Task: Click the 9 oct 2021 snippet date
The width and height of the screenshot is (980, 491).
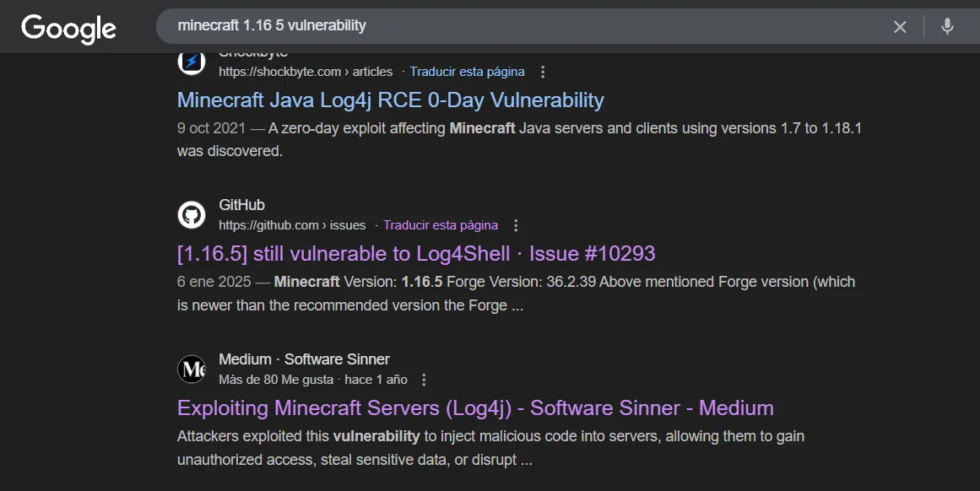Action: [211, 128]
